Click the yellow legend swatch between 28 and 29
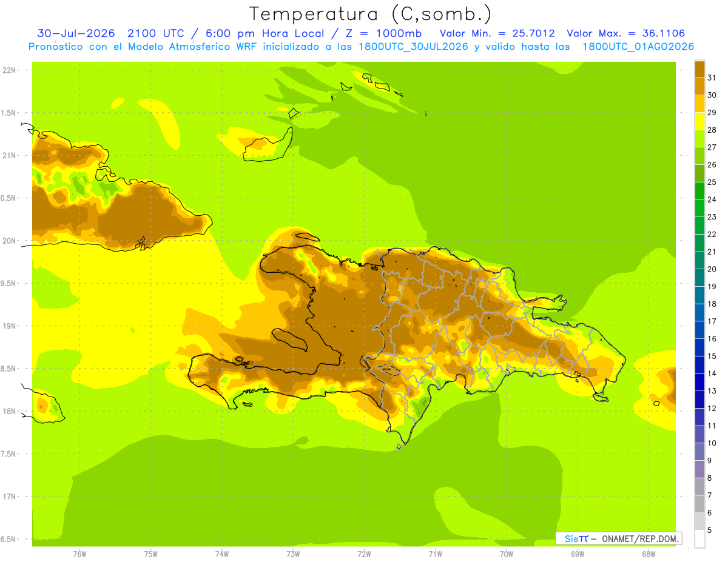Image resolution: width=728 pixels, height=562 pixels. (x=699, y=121)
